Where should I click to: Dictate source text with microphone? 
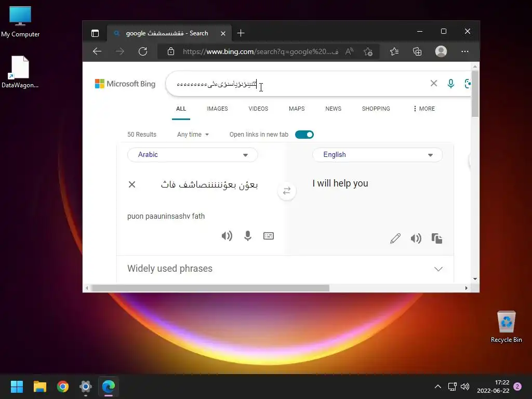click(248, 236)
